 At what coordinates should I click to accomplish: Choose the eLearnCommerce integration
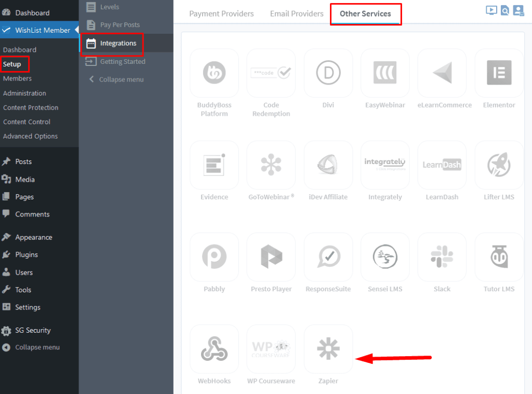(442, 73)
